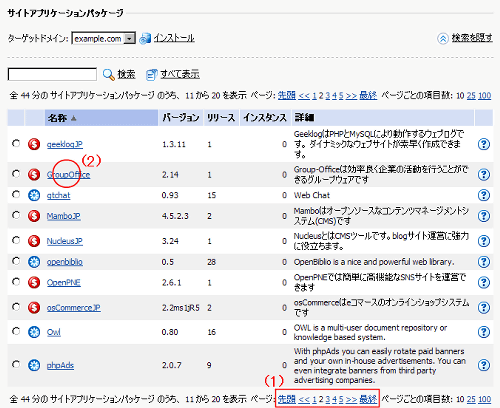Click the red package icon for NucleusJP
Image resolution: width=500 pixels, height=408 pixels.
(34, 241)
